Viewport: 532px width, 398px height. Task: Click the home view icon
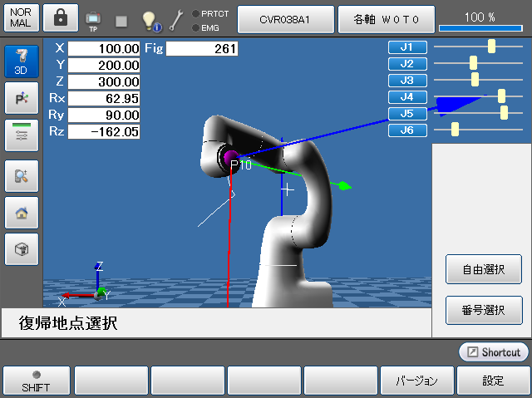[x=22, y=212]
